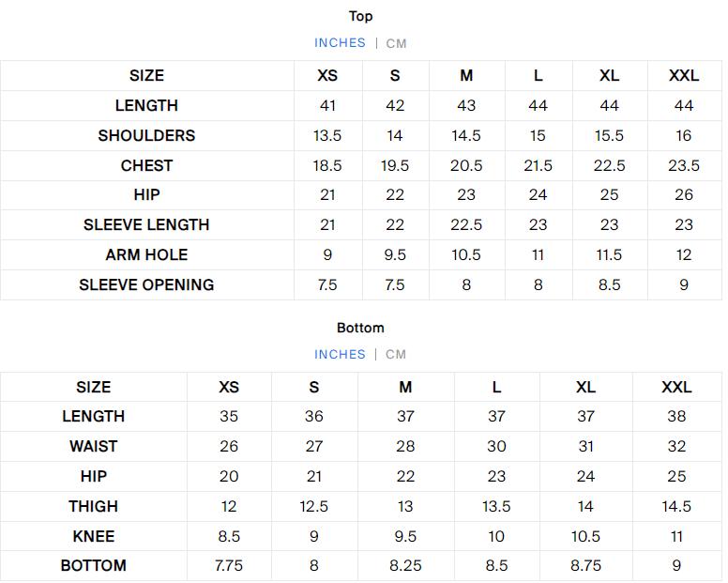Click the CHEST row label

146,166
